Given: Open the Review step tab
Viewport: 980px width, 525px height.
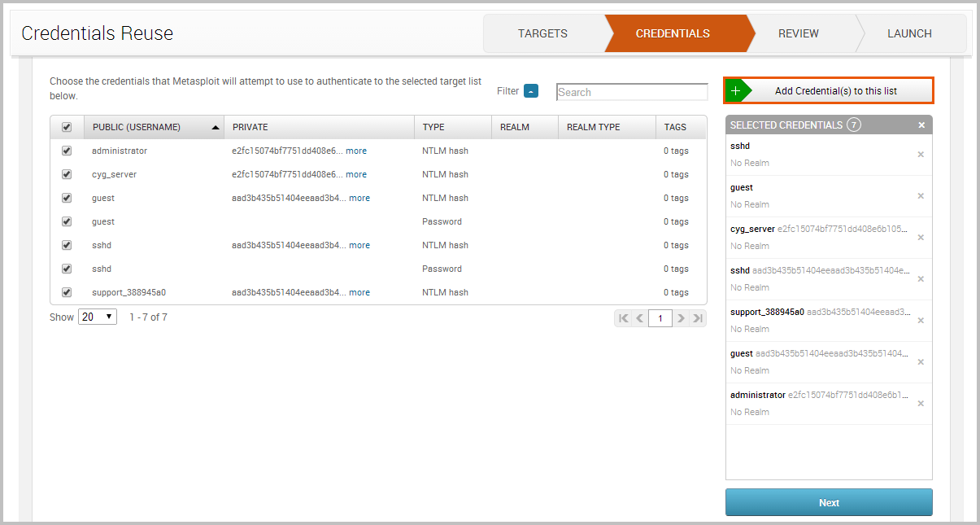Looking at the screenshot, I should click(798, 33).
